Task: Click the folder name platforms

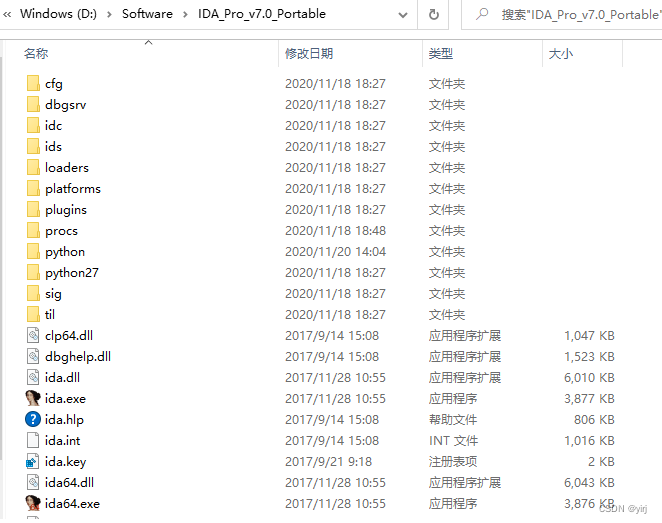Action: 73,189
